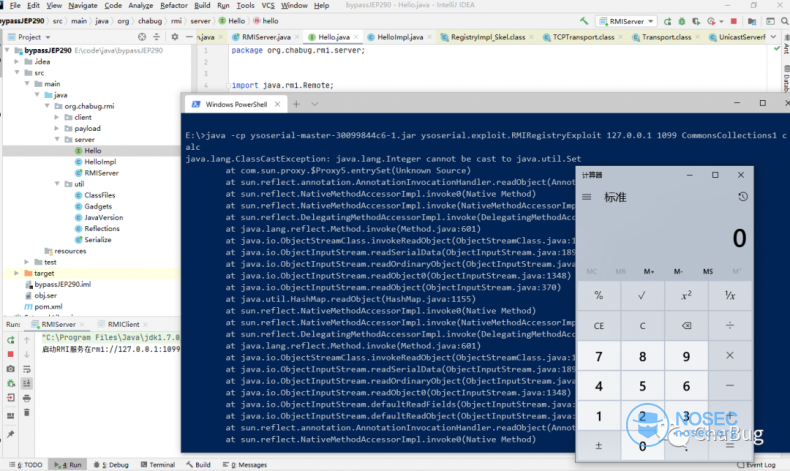Screen dimensions: 790x471
Task: Click the Calculator CE button
Action: 599,325
